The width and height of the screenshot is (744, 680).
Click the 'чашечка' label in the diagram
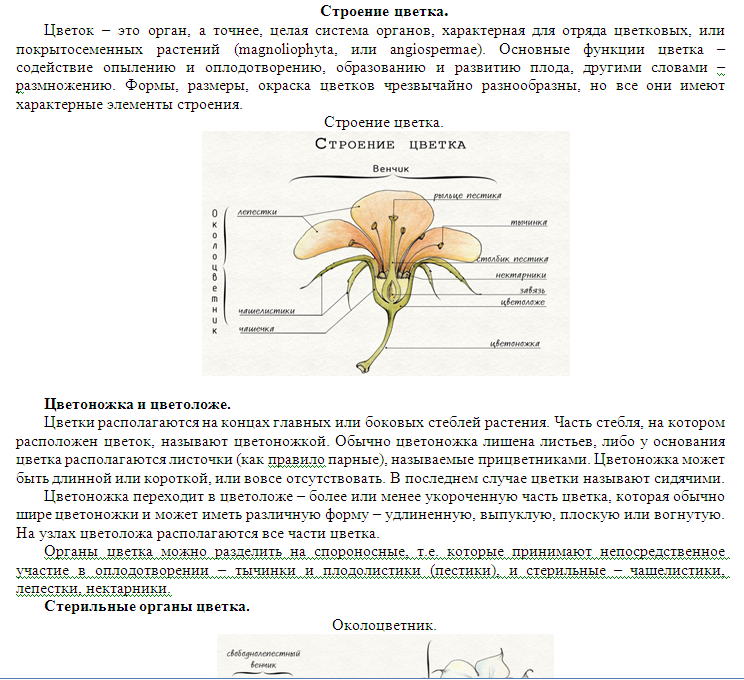click(x=256, y=329)
